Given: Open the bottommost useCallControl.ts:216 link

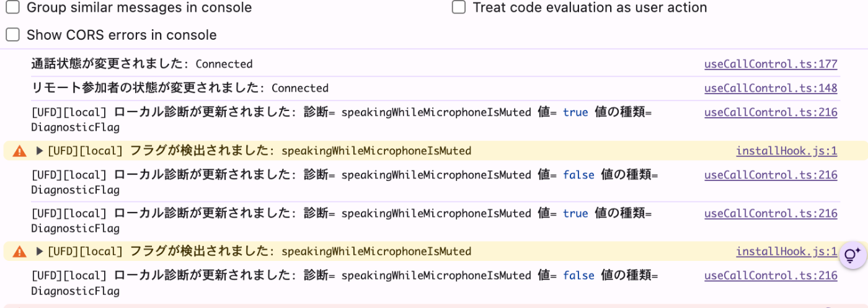Looking at the screenshot, I should pyautogui.click(x=771, y=276).
